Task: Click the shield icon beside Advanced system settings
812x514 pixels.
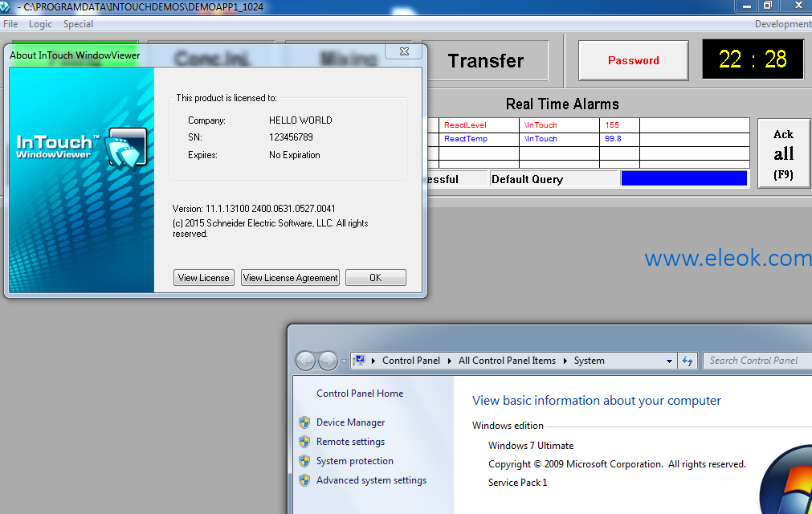Action: click(x=304, y=480)
